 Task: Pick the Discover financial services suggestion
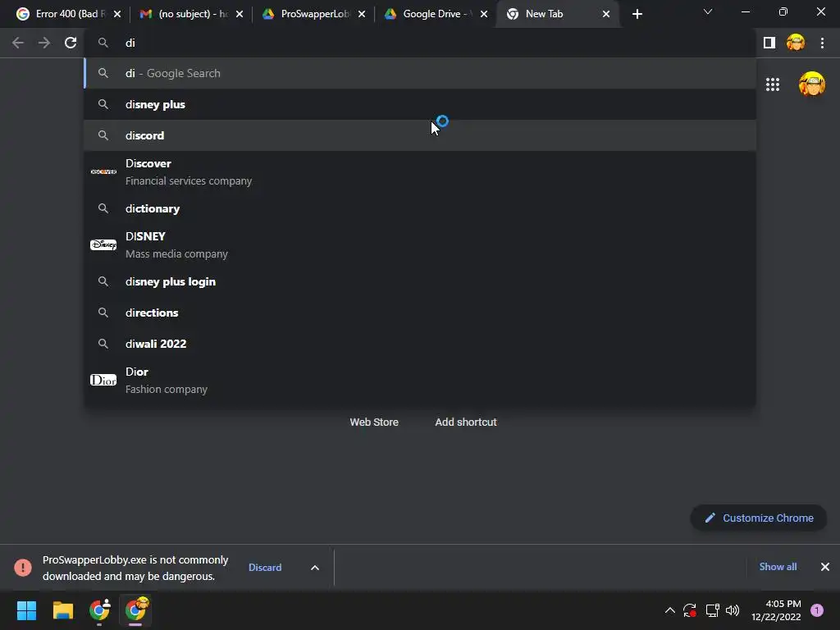pyautogui.click(x=419, y=172)
